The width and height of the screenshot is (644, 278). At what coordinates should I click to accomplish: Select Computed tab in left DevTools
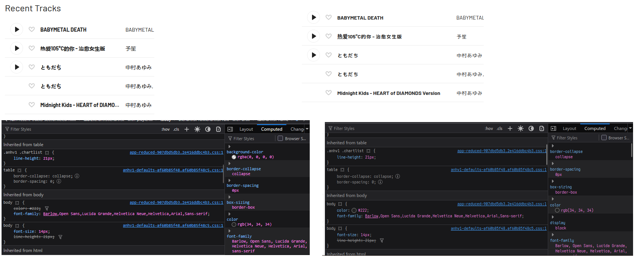tap(272, 129)
